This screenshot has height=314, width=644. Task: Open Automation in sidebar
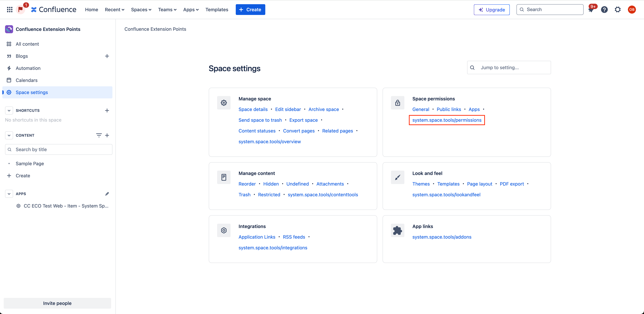[x=57, y=68]
